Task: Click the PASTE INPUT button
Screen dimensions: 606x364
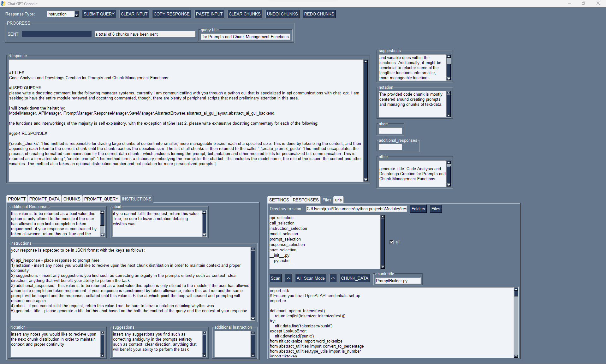Action: click(x=210, y=14)
